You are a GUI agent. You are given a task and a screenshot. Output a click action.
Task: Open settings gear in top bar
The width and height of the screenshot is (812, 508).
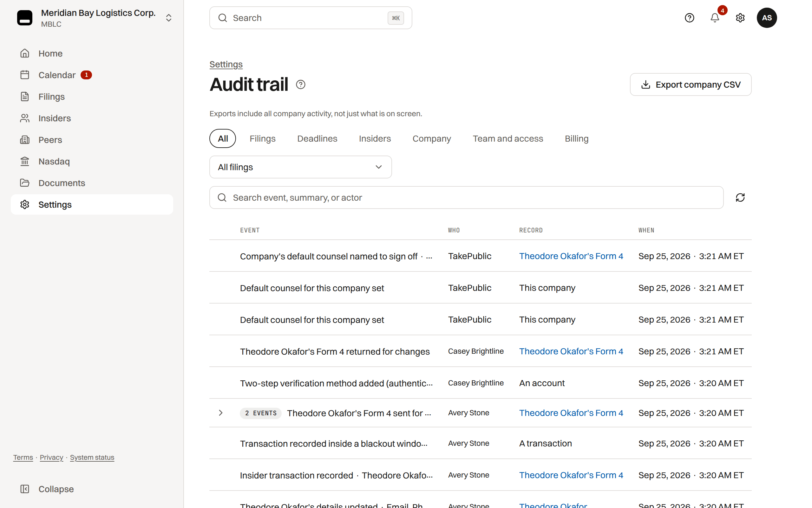[x=740, y=18]
